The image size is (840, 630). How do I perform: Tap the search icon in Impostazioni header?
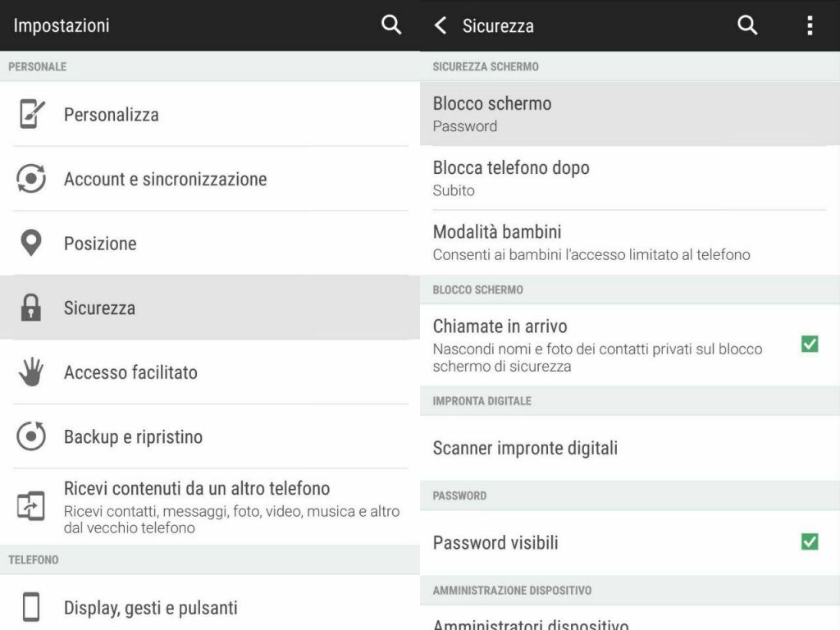(391, 25)
